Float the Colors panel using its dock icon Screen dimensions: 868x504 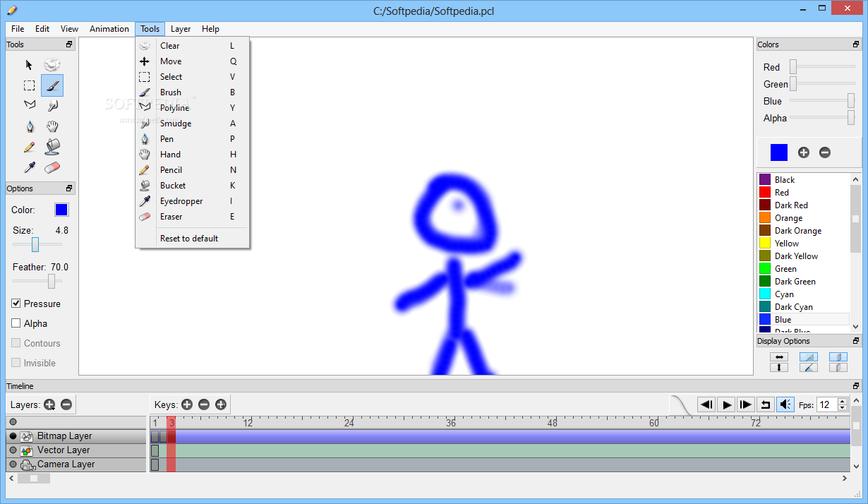tap(856, 44)
